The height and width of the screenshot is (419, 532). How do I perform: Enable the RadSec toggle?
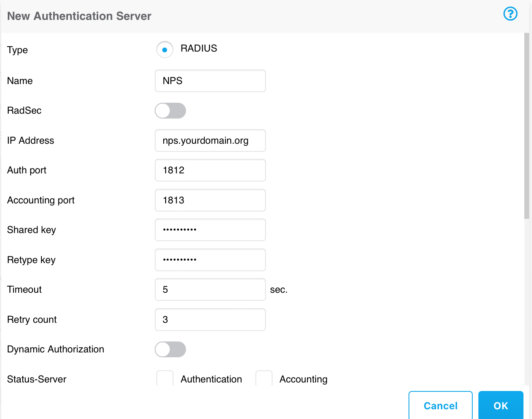170,110
